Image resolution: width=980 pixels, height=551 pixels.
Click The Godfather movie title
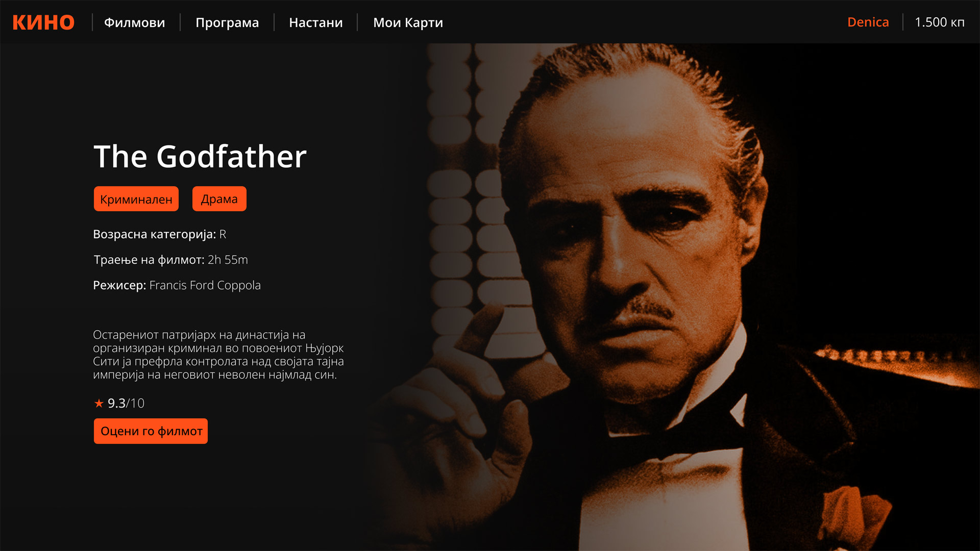click(x=200, y=156)
